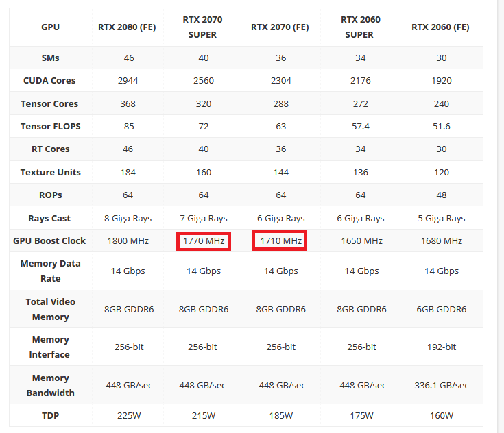Click the Texture Units row label
The width and height of the screenshot is (504, 433).
pos(51,172)
